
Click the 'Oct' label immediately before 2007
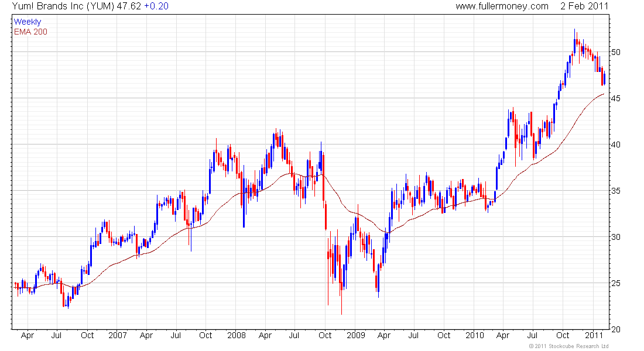pos(87,335)
